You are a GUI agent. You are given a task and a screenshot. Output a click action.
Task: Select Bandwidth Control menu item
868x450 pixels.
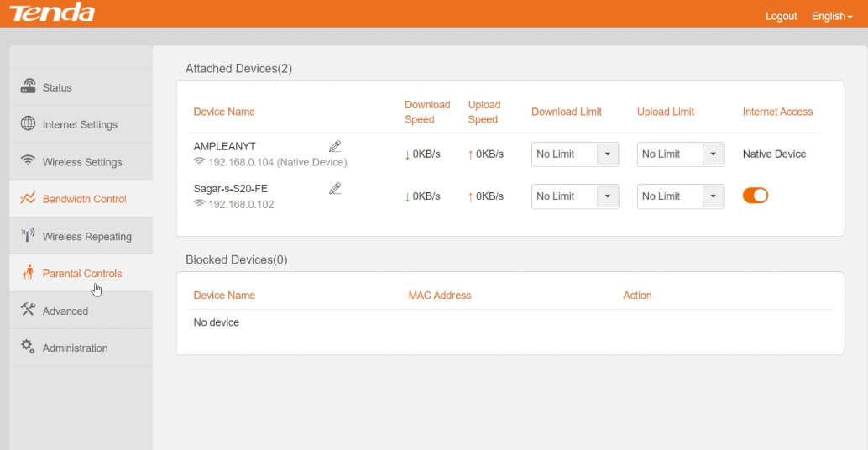[81, 199]
